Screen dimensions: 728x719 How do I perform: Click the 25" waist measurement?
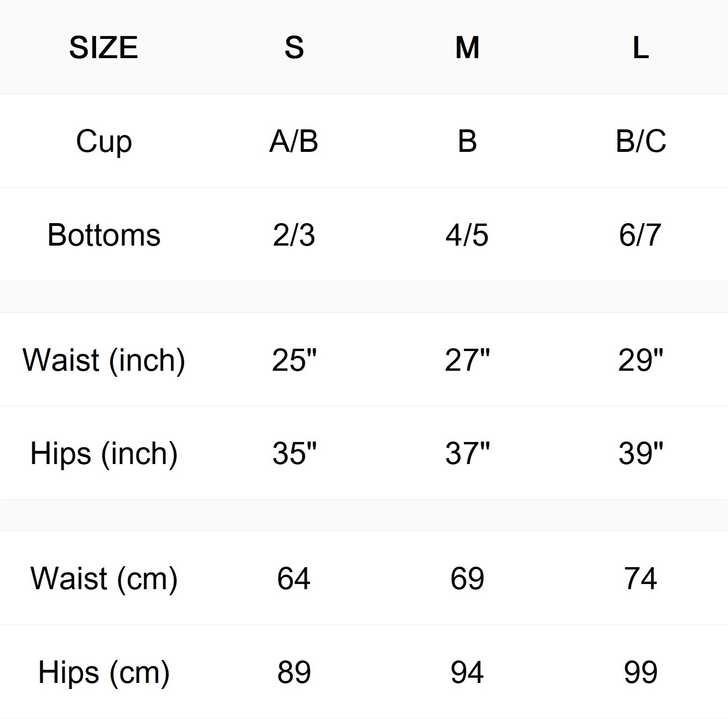pos(294,360)
